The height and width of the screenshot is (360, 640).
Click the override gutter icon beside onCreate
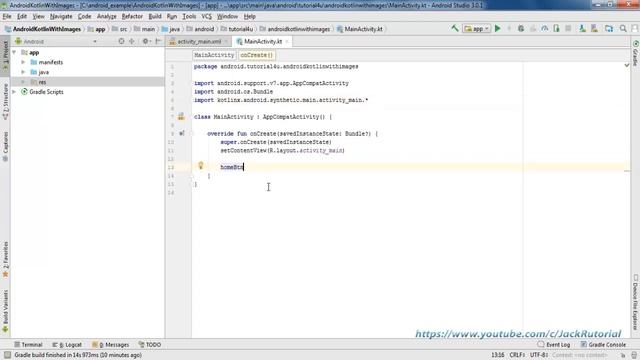click(x=182, y=133)
